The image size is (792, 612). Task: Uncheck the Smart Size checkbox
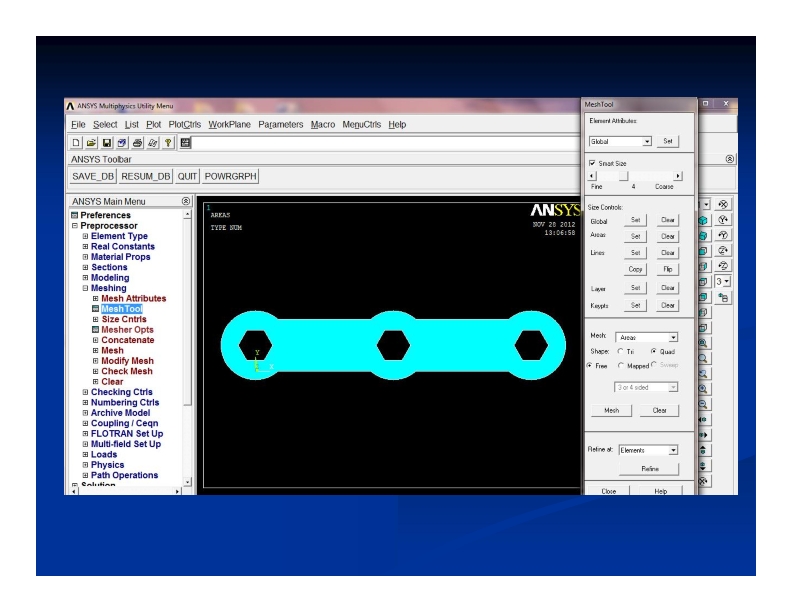592,163
